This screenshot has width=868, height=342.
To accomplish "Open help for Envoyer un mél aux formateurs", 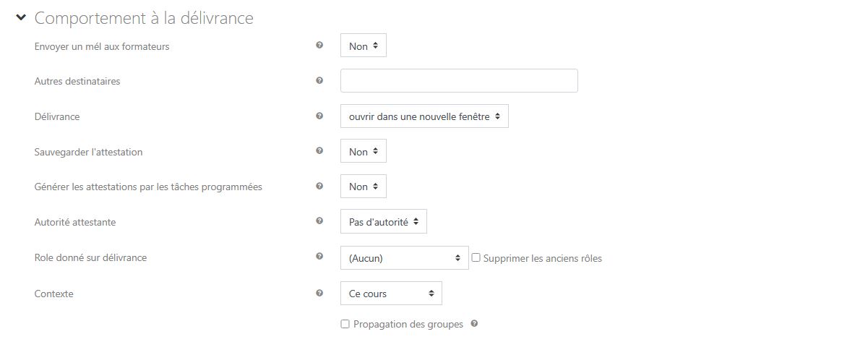I will pos(319,46).
